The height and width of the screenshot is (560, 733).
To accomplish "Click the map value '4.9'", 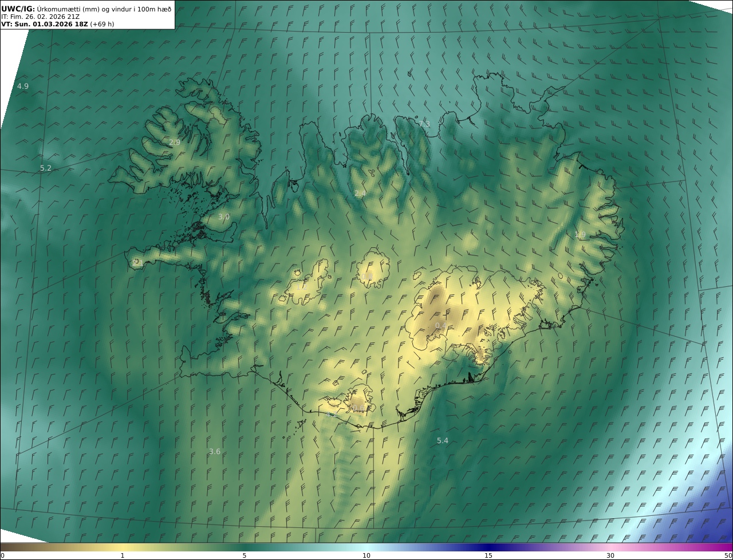I will click(23, 86).
